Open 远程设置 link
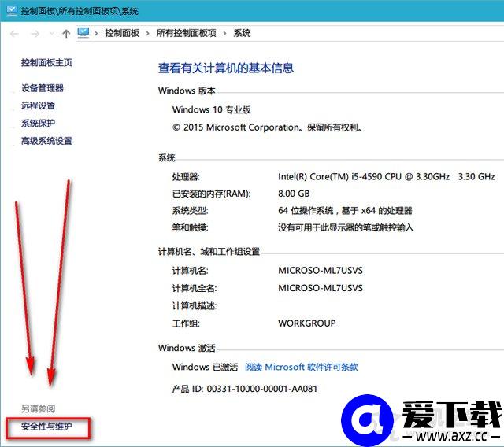Screen dimensions: 504x447 [39, 105]
